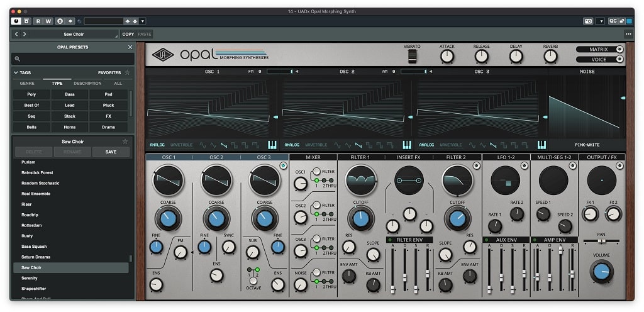The image size is (644, 312).
Task: Open the OSC 2 tab
Action: pyautogui.click(x=216, y=157)
